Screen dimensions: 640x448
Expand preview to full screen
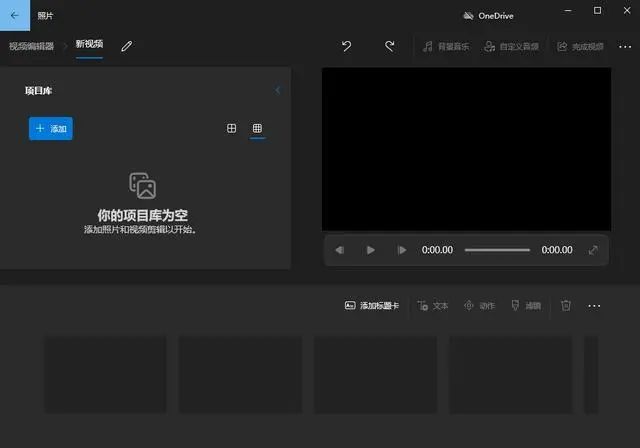click(593, 250)
